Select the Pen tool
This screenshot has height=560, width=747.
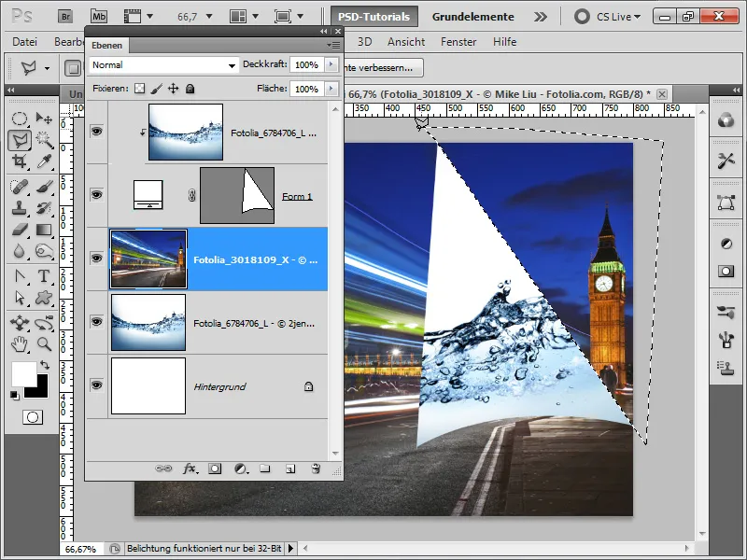pyautogui.click(x=19, y=276)
